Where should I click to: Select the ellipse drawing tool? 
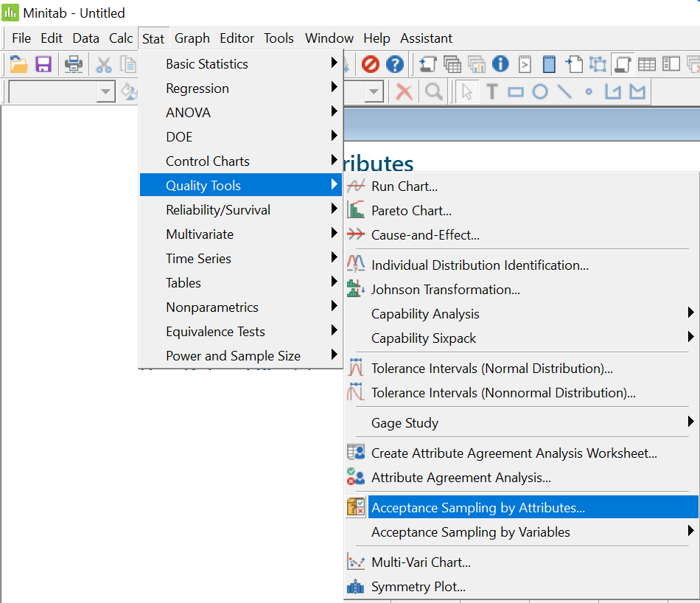pos(540,91)
